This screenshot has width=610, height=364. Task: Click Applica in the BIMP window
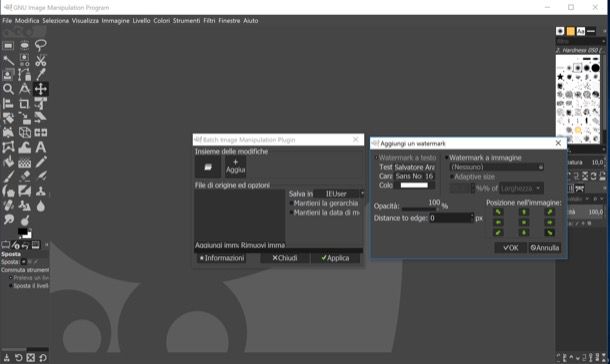(335, 258)
